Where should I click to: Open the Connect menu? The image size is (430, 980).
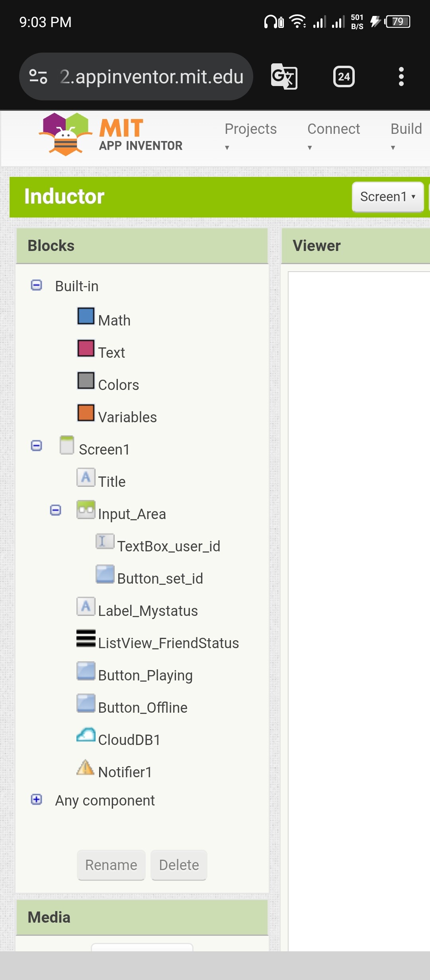click(333, 134)
